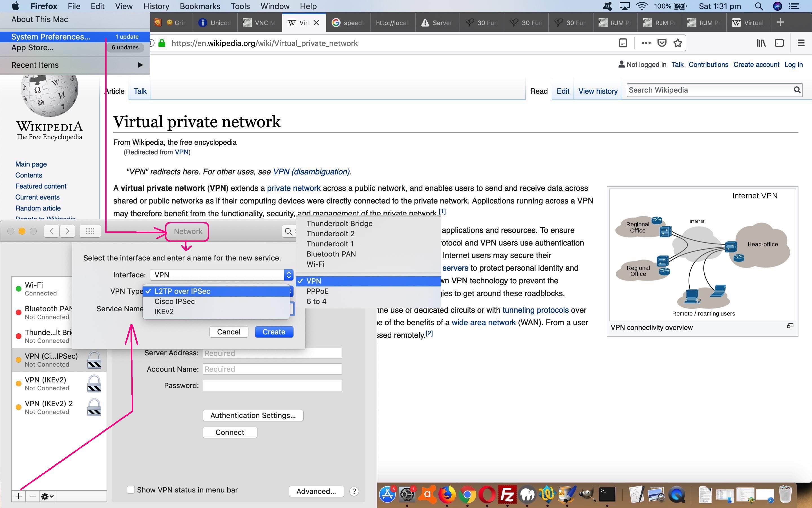This screenshot has width=812, height=508.
Task: Open Firefox reader view icon
Action: (623, 43)
